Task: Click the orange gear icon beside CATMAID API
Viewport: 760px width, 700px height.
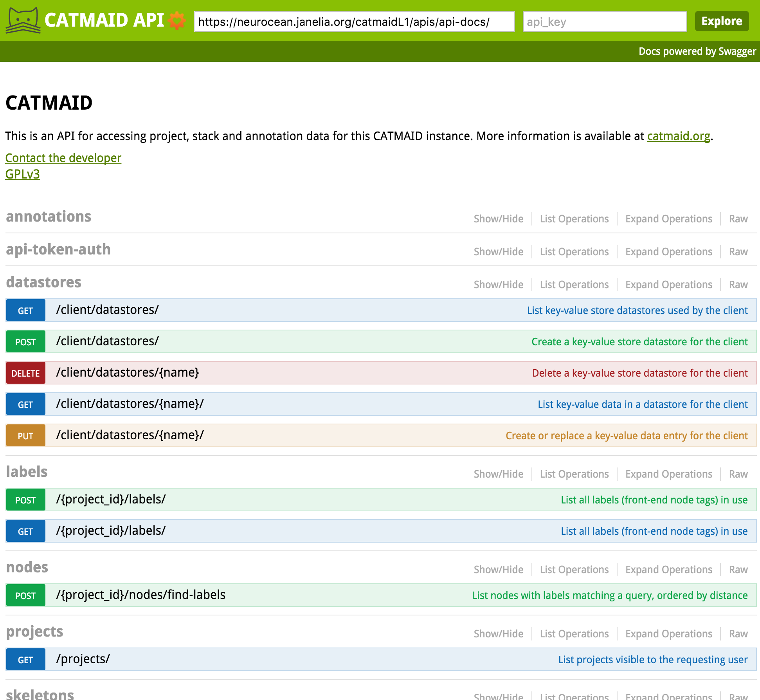Action: tap(177, 20)
